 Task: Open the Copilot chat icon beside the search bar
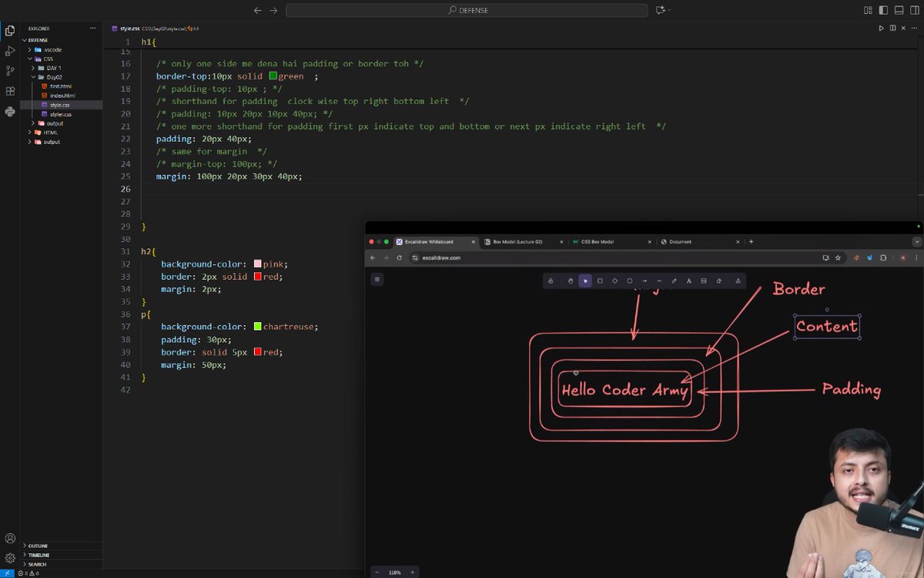(x=661, y=10)
